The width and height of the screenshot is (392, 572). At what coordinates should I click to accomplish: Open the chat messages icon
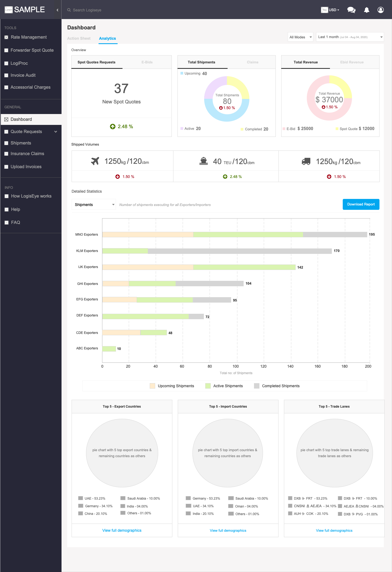pyautogui.click(x=351, y=10)
